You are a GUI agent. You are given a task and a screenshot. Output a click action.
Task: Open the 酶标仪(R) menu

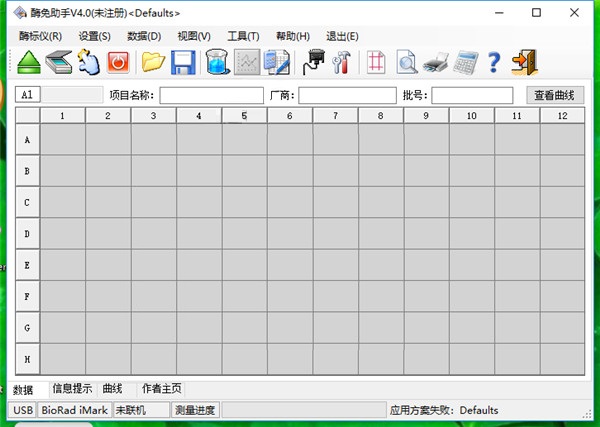40,36
